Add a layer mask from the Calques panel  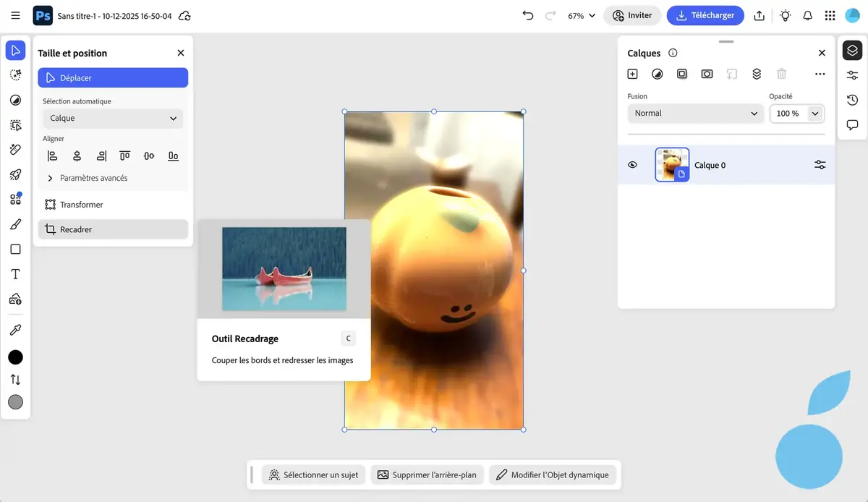tap(681, 73)
